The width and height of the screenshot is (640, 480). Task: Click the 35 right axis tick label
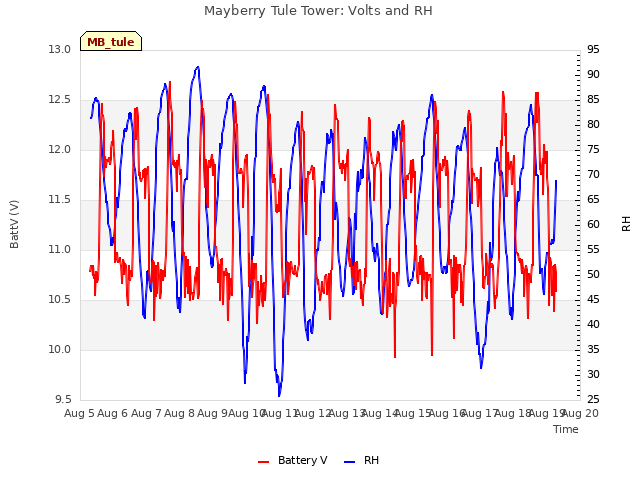point(593,349)
